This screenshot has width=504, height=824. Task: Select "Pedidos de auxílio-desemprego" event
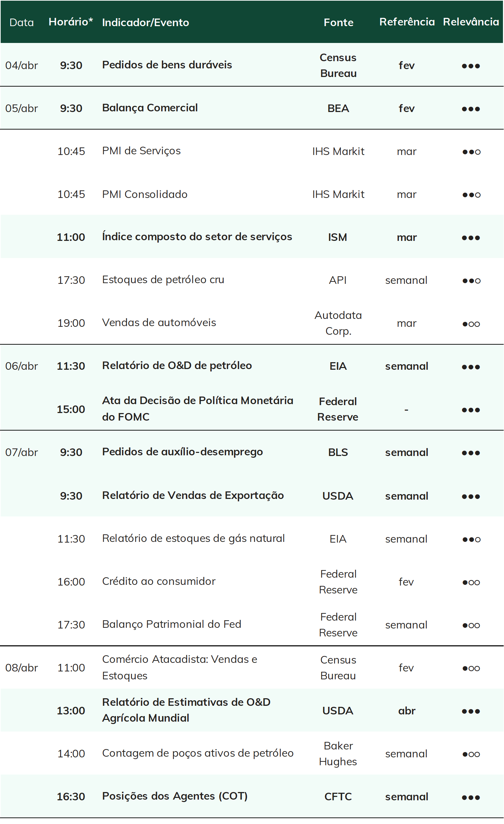point(182,452)
